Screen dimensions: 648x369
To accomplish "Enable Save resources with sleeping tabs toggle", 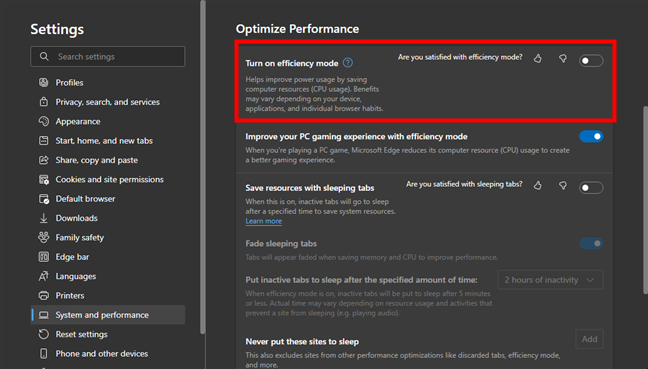I will click(x=591, y=188).
